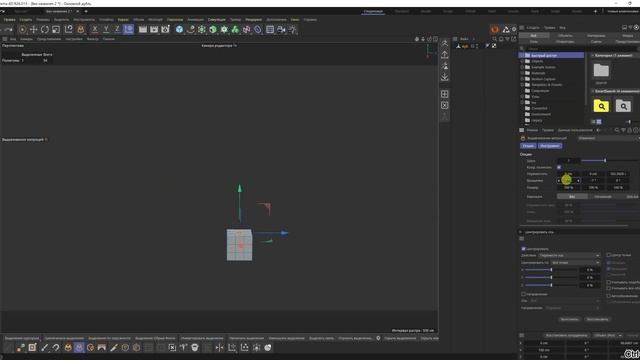The height and width of the screenshot is (360, 640).
Task: Toggle the Центрировать checkbox
Action: point(523,249)
